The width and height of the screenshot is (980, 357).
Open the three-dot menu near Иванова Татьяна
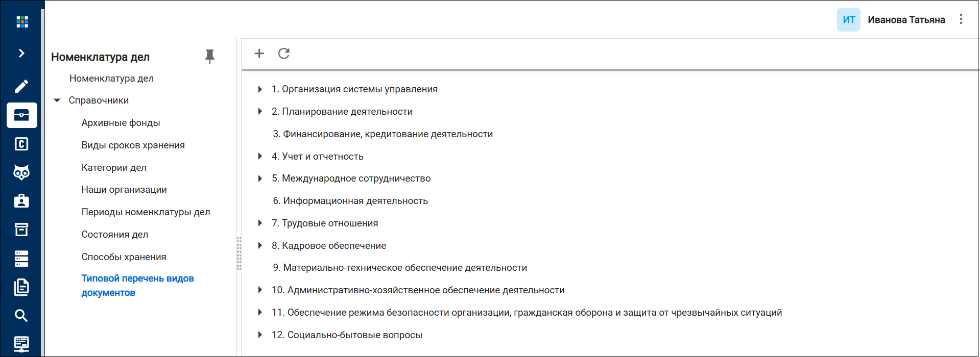point(961,19)
